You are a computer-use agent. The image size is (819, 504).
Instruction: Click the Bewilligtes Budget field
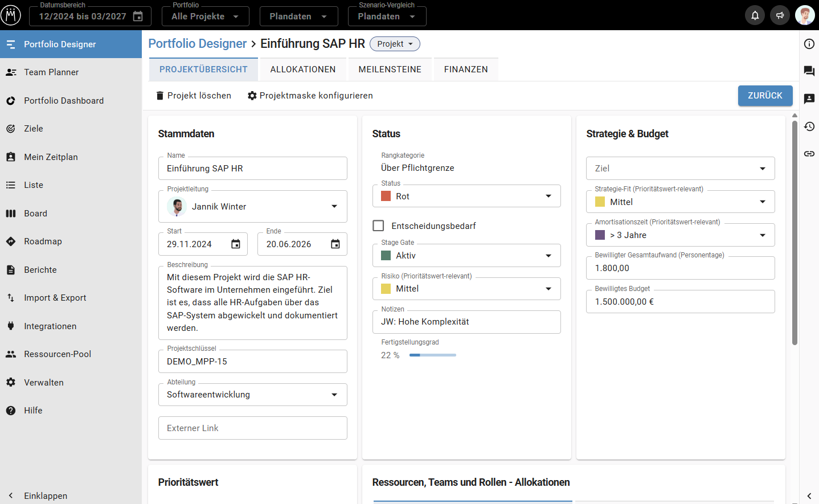click(681, 302)
